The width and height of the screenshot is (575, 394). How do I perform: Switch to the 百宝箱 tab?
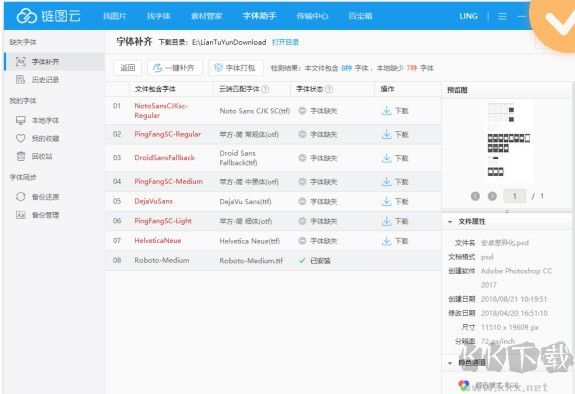360,16
